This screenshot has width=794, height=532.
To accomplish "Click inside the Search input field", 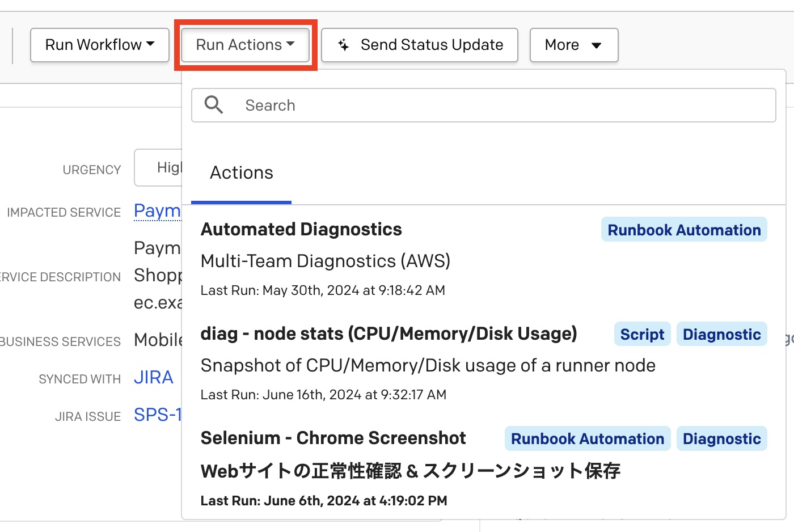I will [x=397, y=105].
